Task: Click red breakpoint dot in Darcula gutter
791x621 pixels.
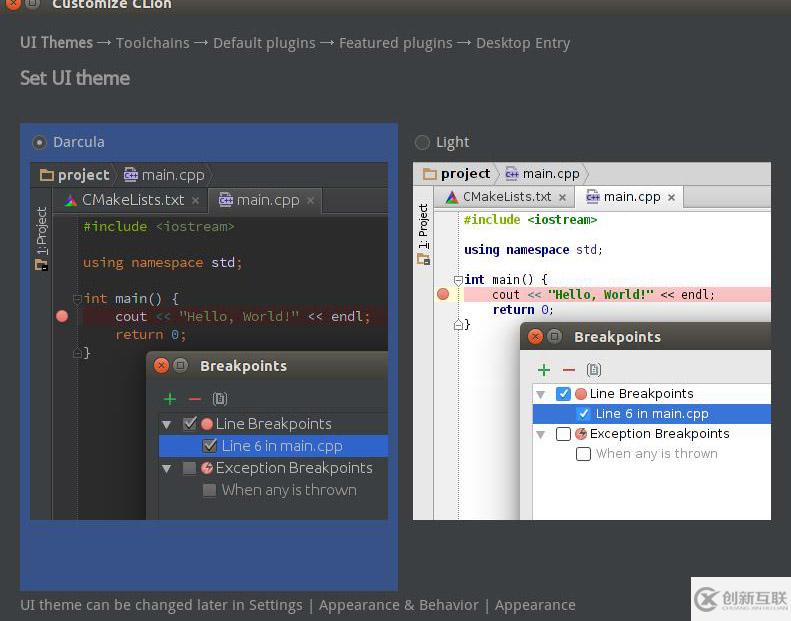Action: click(62, 316)
